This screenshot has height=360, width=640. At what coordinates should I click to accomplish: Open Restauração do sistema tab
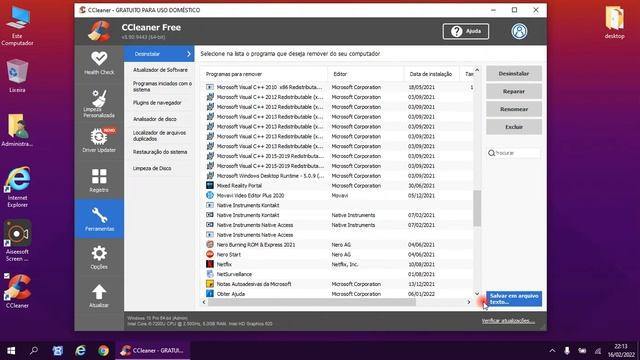click(160, 152)
